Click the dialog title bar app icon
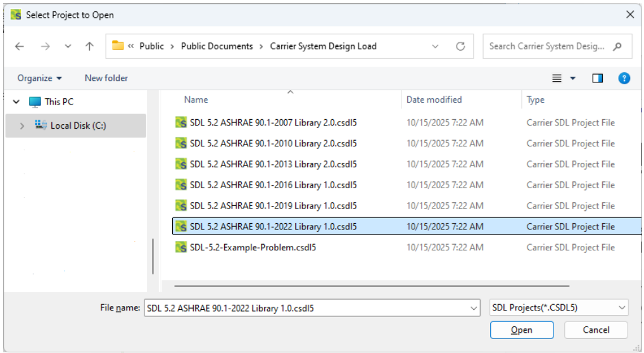 click(x=16, y=15)
